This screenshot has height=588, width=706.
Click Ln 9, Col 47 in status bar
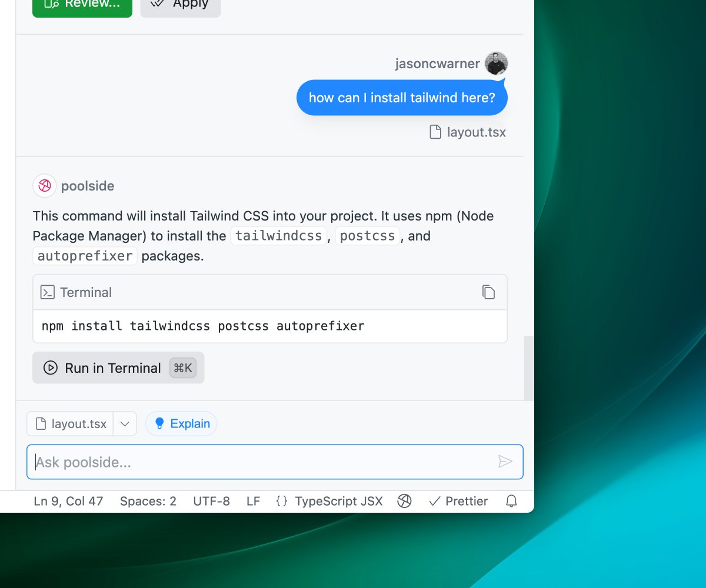(x=68, y=501)
